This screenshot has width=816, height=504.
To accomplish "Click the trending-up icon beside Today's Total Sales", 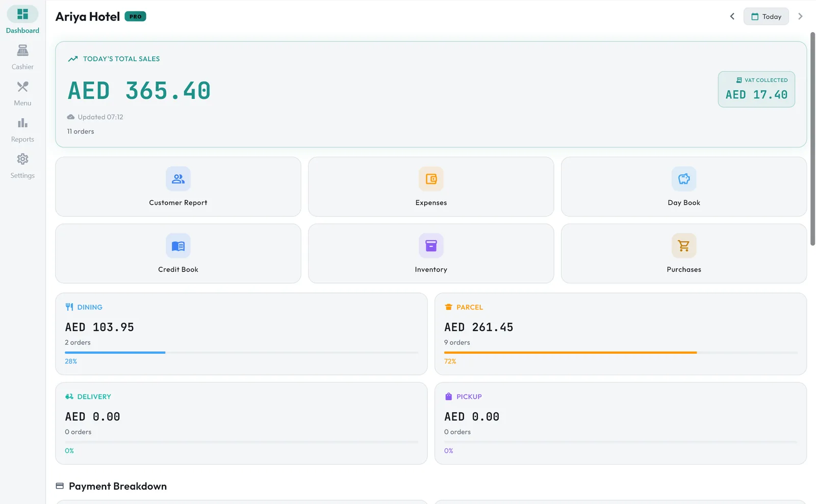I will coord(73,59).
